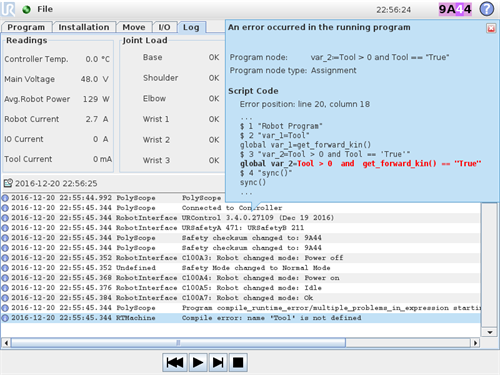The image size is (500, 375).
Task: Open the help question mark icon
Action: click(487, 9)
